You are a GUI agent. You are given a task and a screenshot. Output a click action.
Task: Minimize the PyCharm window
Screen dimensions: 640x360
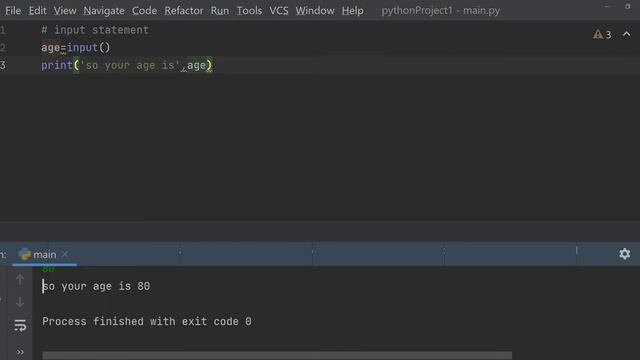607,7
